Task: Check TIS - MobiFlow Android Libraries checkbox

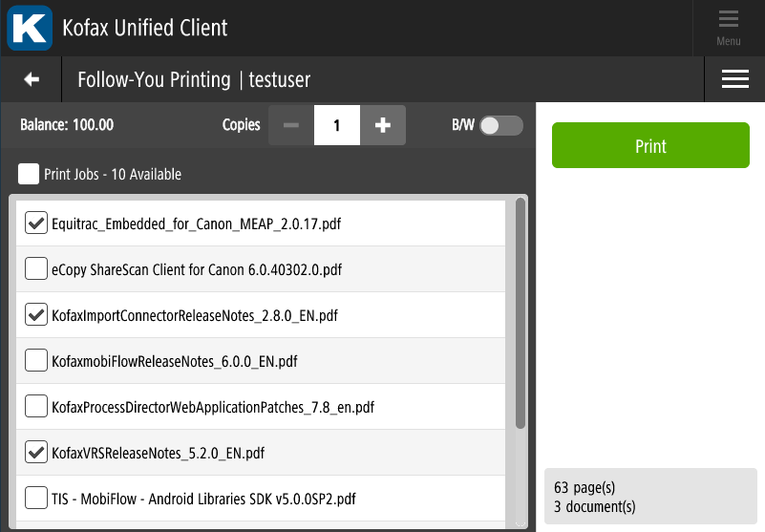Action: coord(36,498)
